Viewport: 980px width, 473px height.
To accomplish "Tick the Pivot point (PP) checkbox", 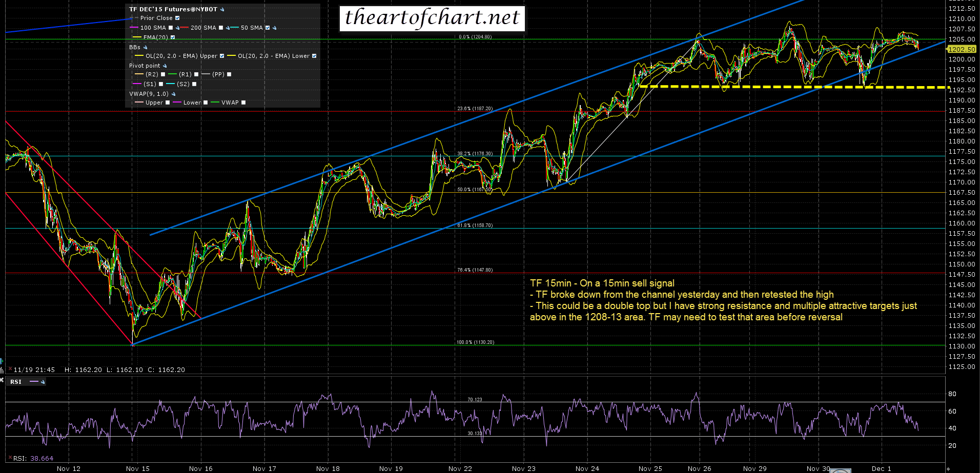I will 229,75.
